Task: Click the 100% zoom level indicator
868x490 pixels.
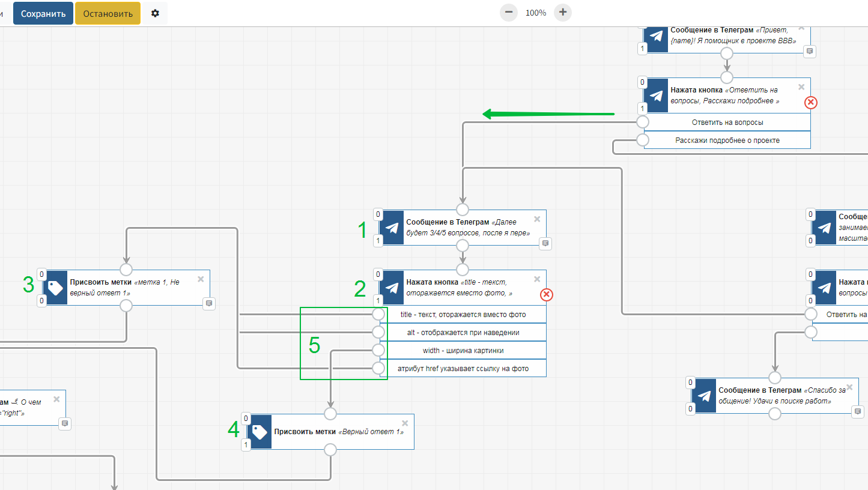Action: [x=536, y=13]
